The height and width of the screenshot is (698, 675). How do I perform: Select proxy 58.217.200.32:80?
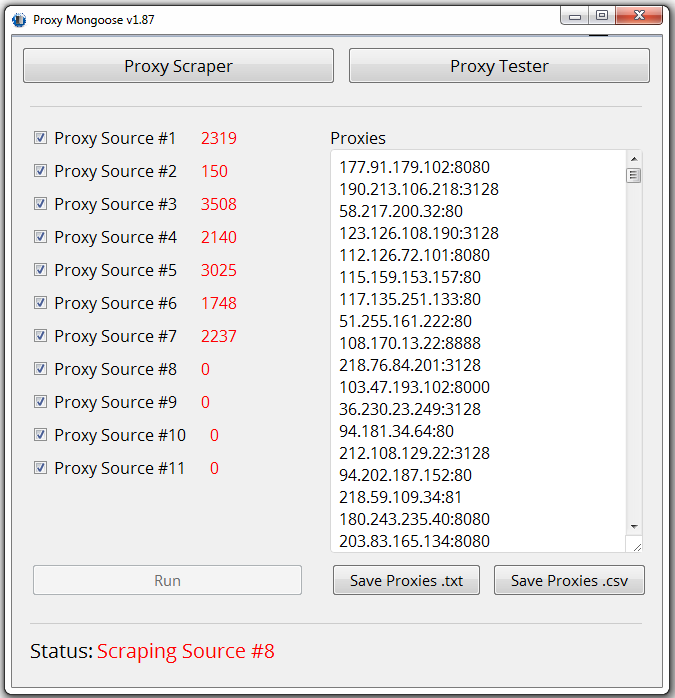click(401, 211)
